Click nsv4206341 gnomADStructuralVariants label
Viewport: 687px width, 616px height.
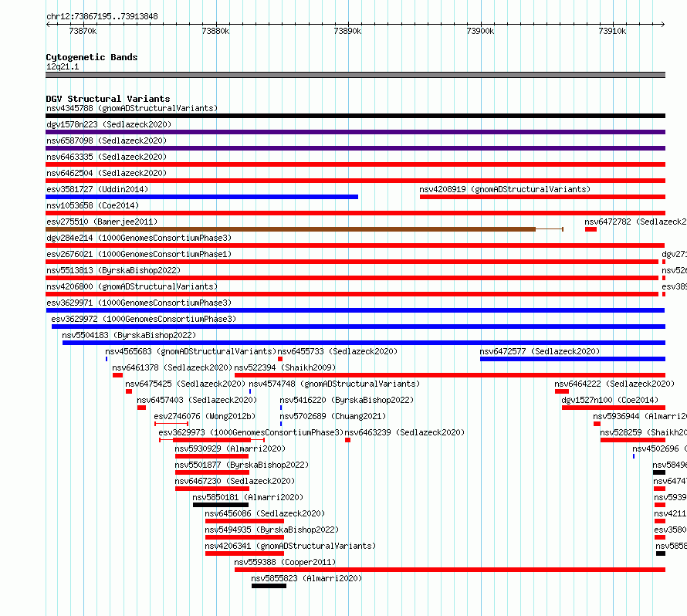pyautogui.click(x=290, y=546)
